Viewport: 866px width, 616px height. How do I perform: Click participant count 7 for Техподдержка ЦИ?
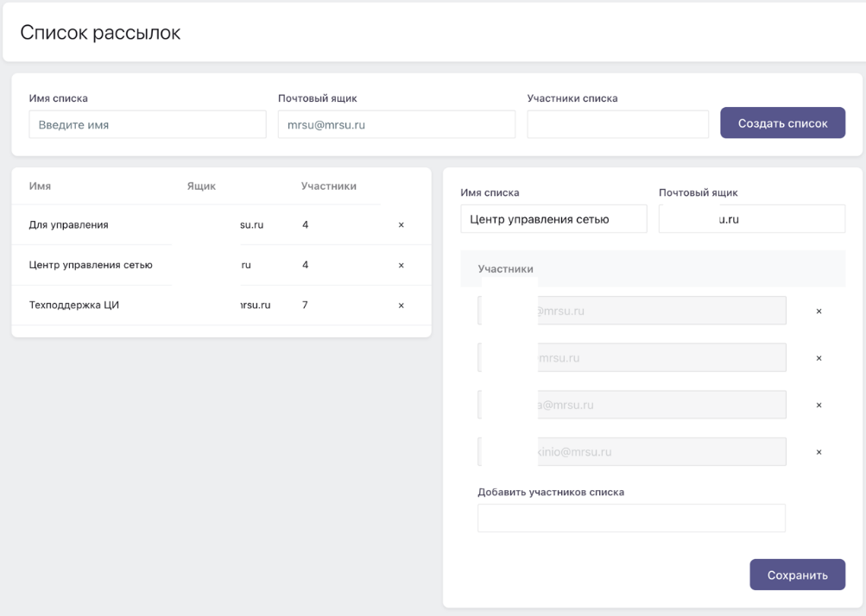pyautogui.click(x=305, y=305)
